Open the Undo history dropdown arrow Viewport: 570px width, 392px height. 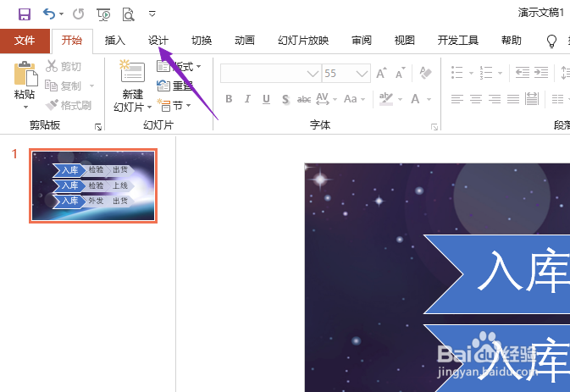61,14
